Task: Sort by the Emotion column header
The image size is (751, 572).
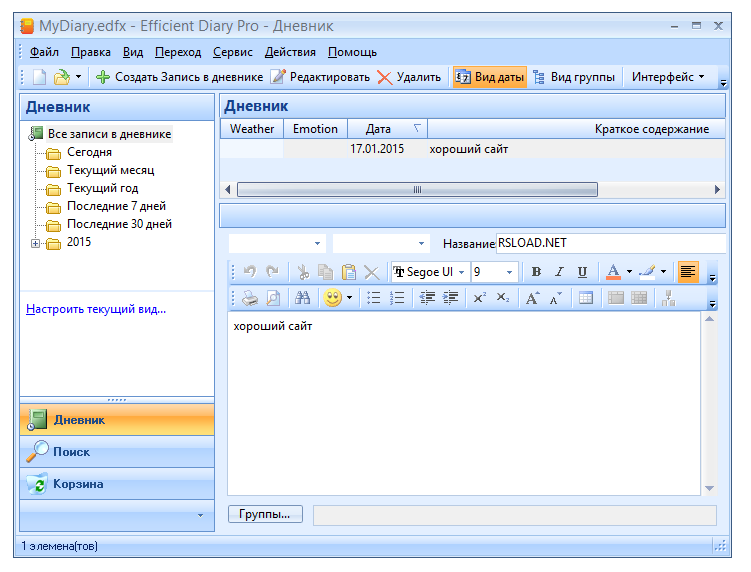Action: pyautogui.click(x=315, y=129)
